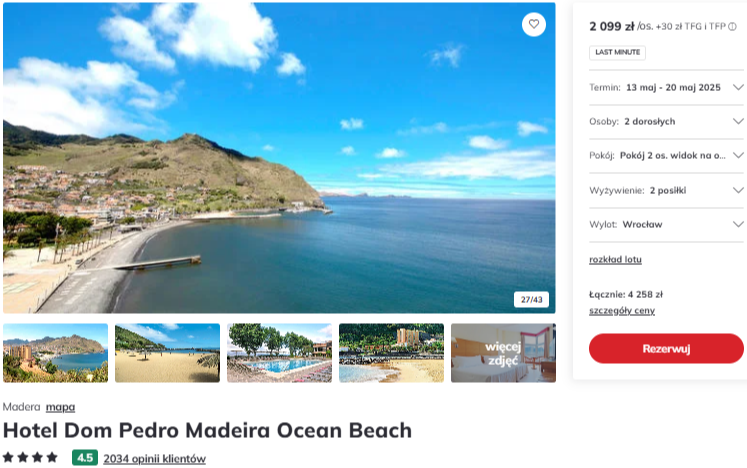
Task: Click the 4.5 rating badge
Action: coord(85,458)
